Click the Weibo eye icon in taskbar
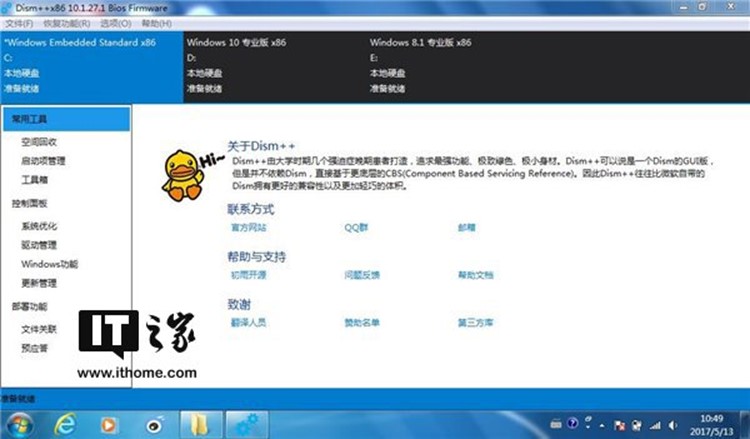 coord(155,423)
